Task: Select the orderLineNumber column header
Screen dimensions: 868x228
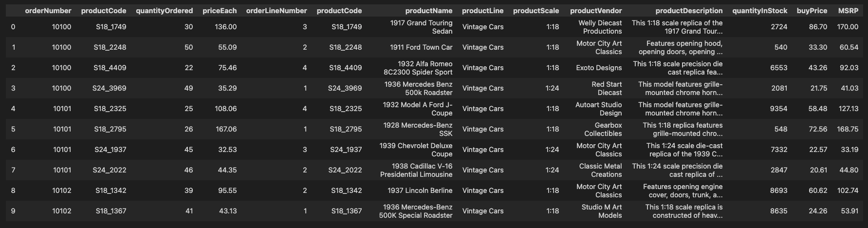Action: [277, 11]
